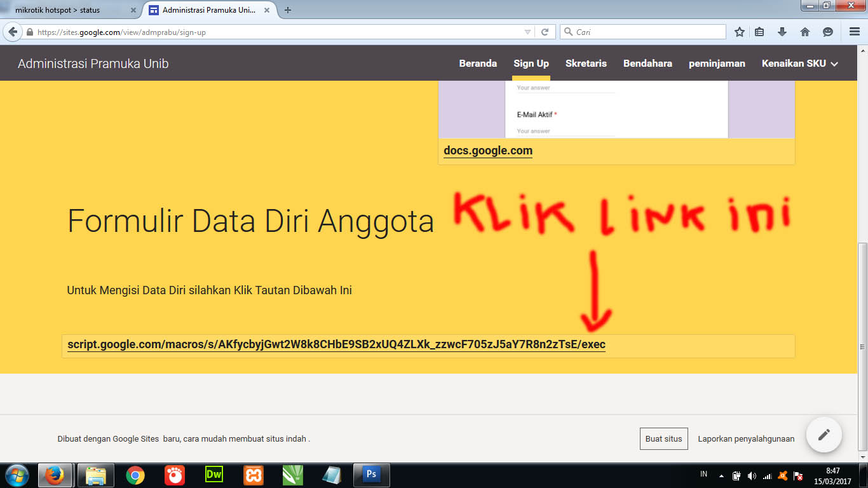
Task: Select Beranda in the site navigation
Action: [478, 63]
